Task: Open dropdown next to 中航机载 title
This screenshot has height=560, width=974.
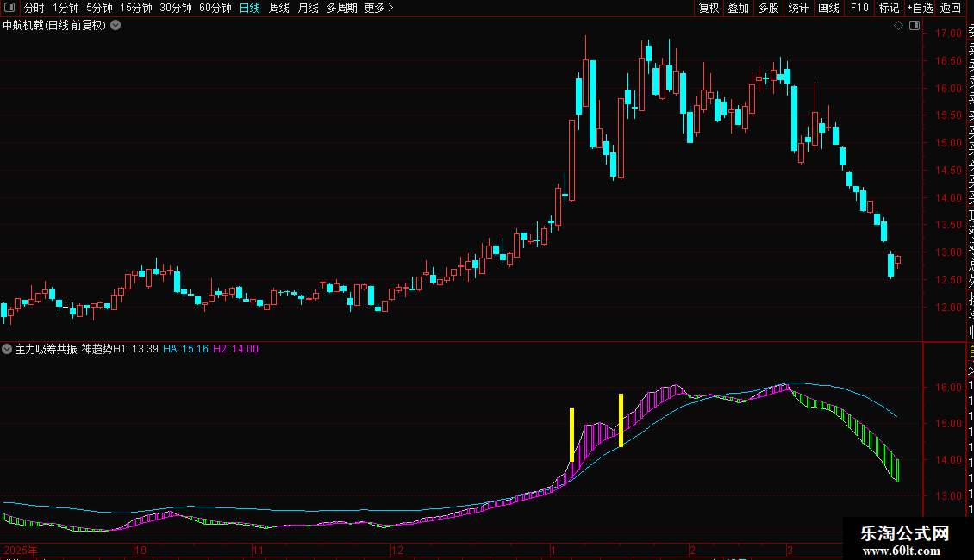Action: click(116, 26)
